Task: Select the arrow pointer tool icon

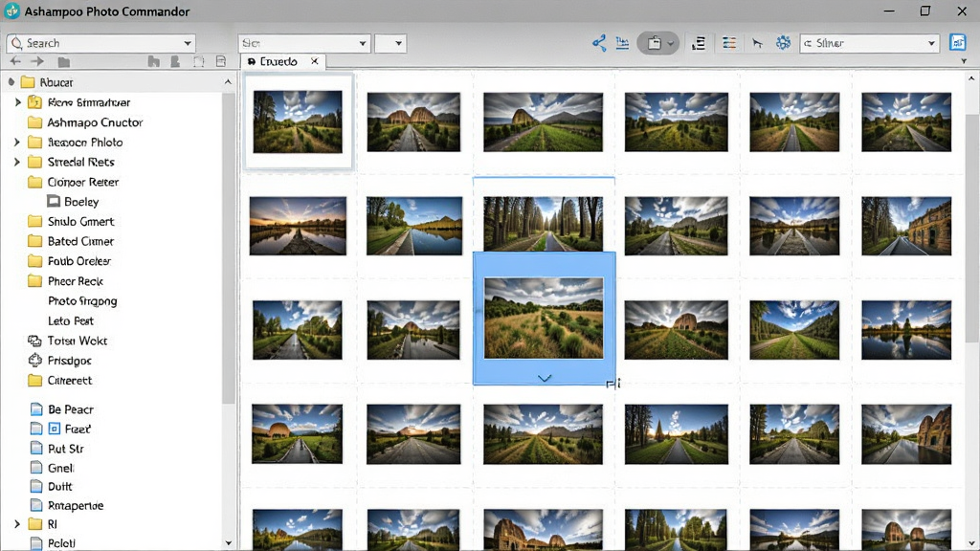Action: click(x=757, y=43)
